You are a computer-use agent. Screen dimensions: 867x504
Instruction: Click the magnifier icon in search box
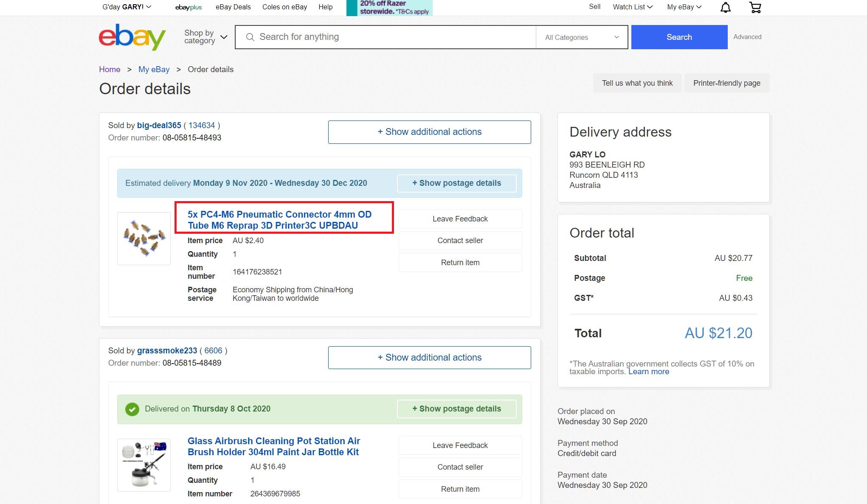[x=251, y=37]
